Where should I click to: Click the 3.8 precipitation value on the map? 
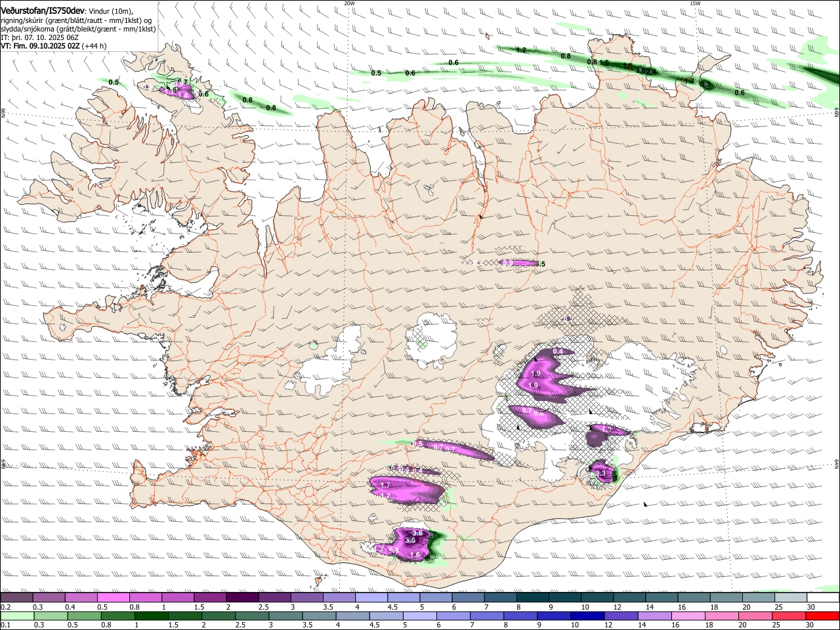coord(417,532)
